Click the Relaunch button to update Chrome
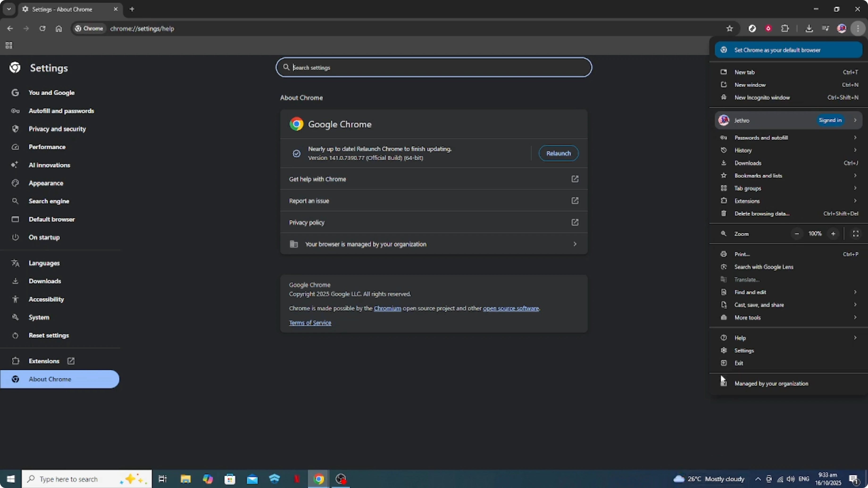 click(558, 153)
